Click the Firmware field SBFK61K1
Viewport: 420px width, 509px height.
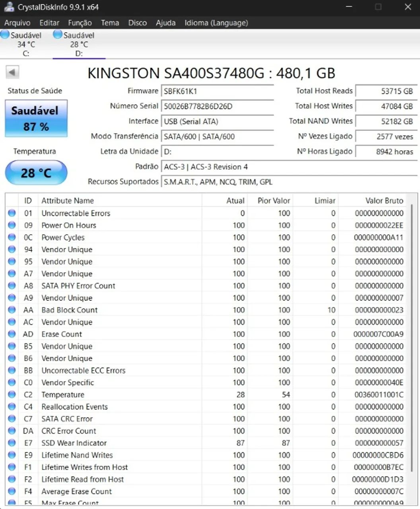click(x=217, y=91)
